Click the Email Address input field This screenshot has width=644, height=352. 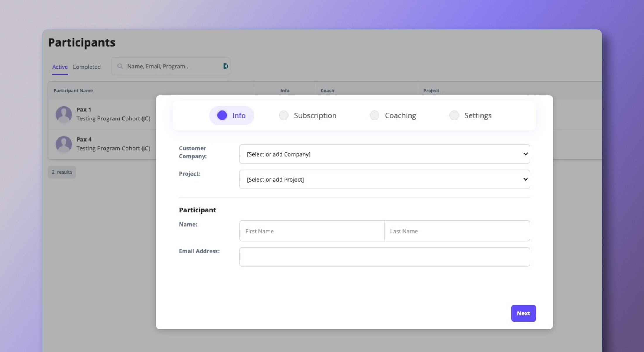coord(384,257)
